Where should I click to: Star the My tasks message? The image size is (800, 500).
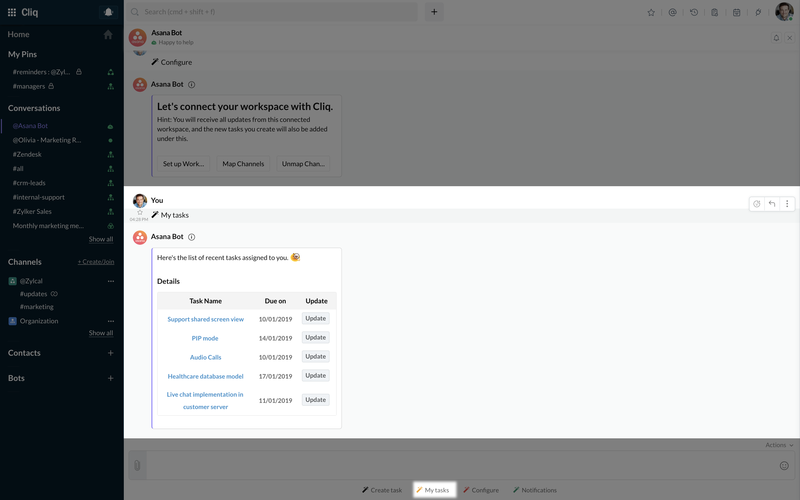pyautogui.click(x=139, y=212)
